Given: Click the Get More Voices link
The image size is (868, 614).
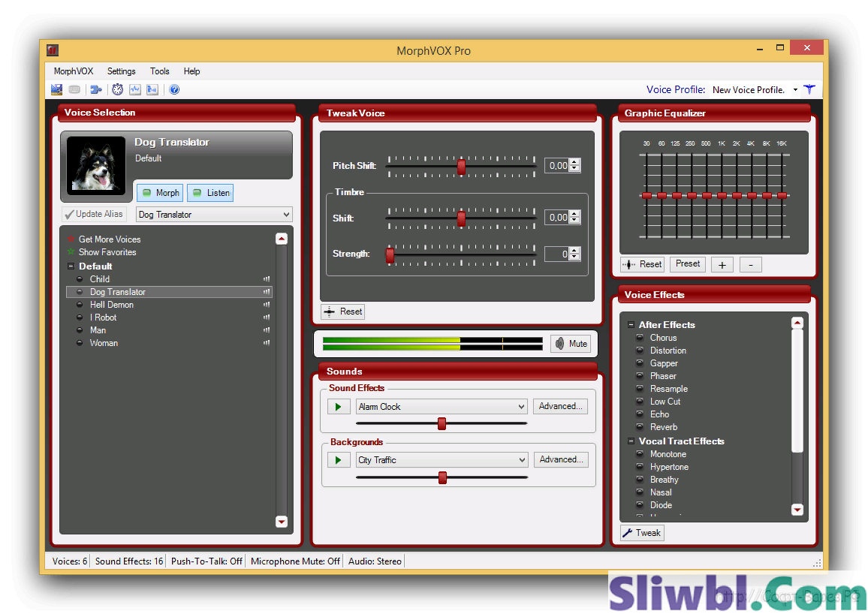Looking at the screenshot, I should pyautogui.click(x=109, y=239).
